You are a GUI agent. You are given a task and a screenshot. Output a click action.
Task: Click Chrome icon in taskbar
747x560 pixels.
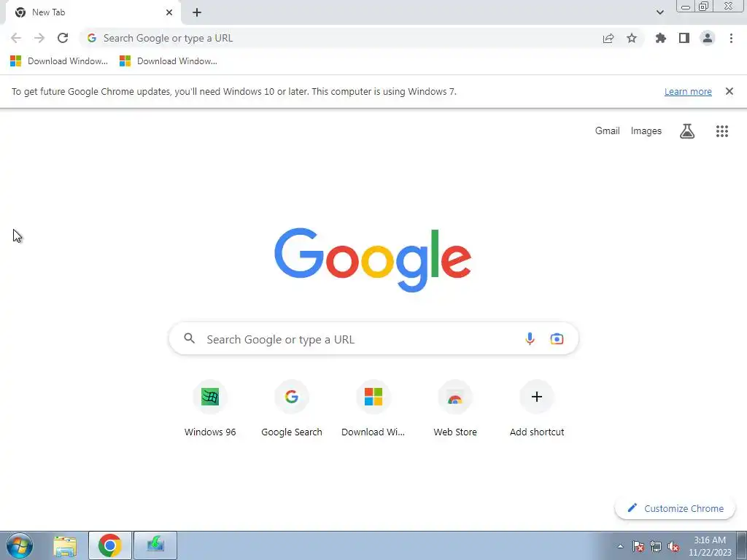[110, 545]
